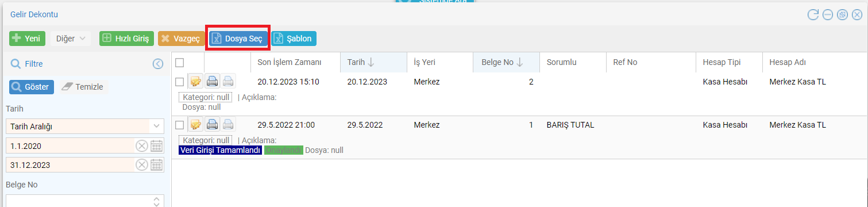This screenshot has height=207, width=868.
Task: Expand the Diğer dropdown menu
Action: 71,39
